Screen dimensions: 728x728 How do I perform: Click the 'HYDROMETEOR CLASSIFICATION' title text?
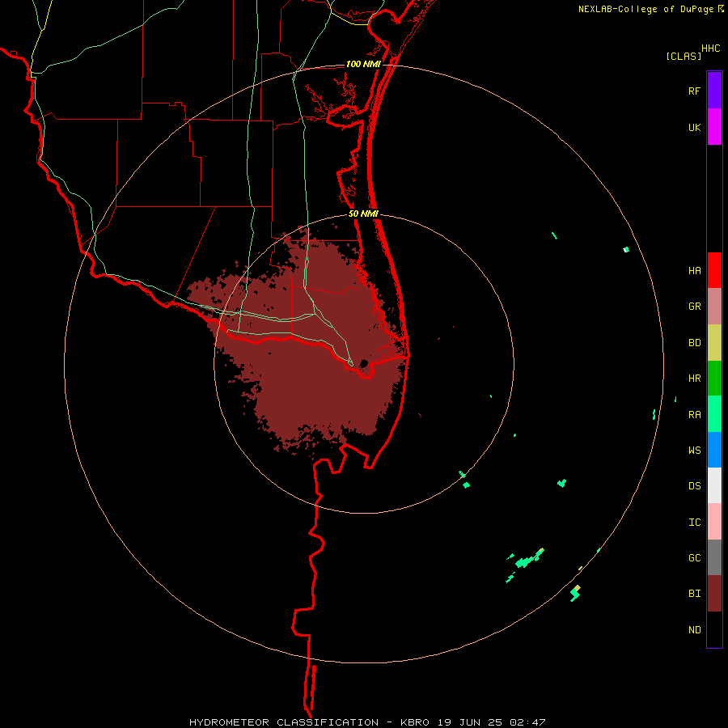[x=284, y=722]
